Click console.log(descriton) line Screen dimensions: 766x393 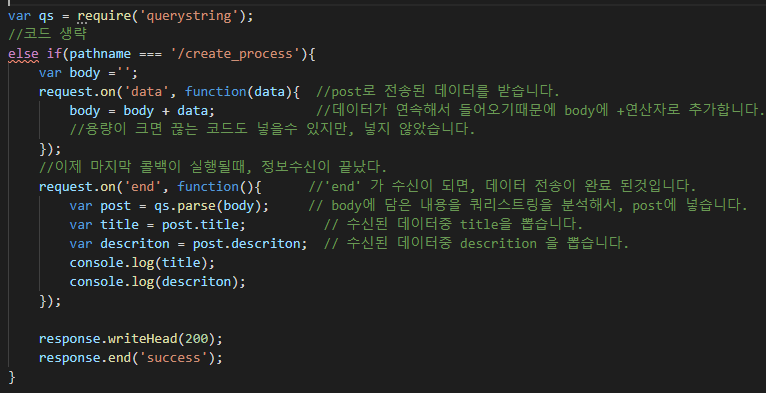tap(157, 282)
